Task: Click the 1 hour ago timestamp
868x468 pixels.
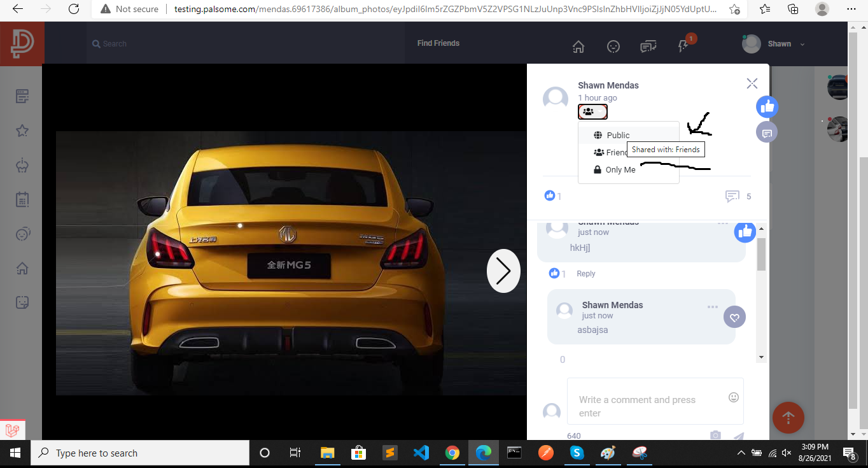Action: [598, 98]
